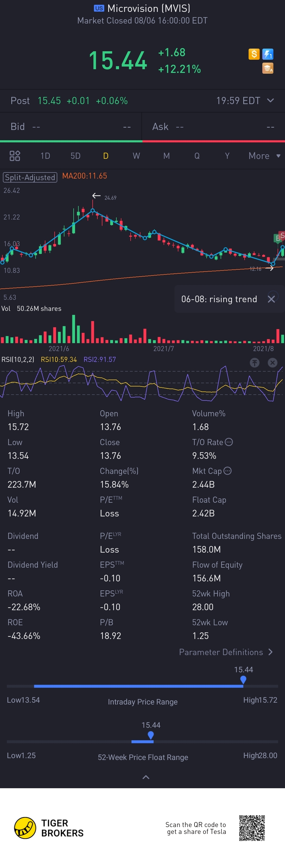Open the orange stacked-coins icon

268,68
